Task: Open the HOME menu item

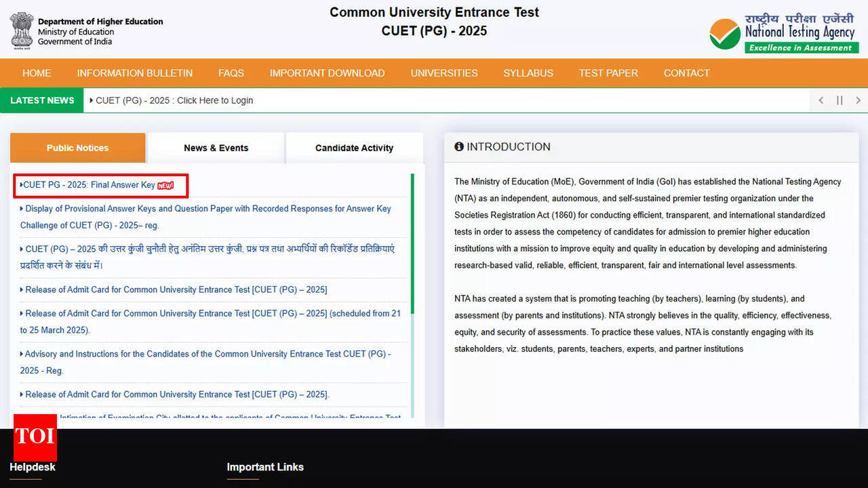Action: coord(37,73)
